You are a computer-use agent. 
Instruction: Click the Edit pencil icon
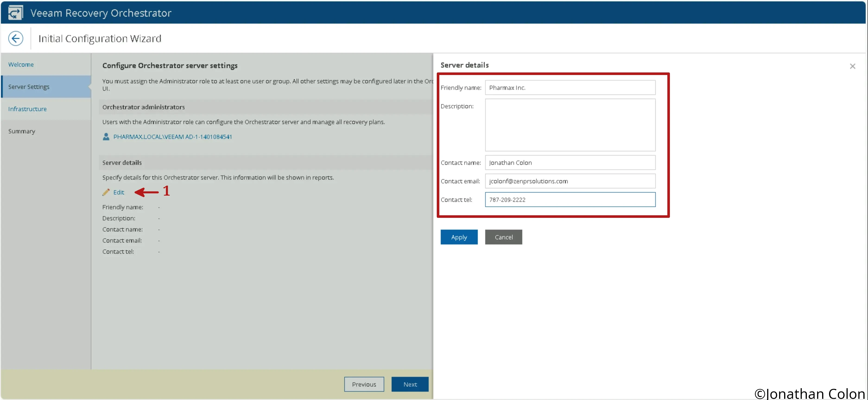(x=107, y=191)
